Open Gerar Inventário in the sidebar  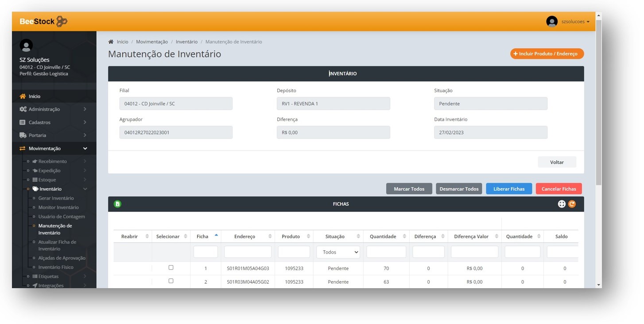(x=56, y=198)
